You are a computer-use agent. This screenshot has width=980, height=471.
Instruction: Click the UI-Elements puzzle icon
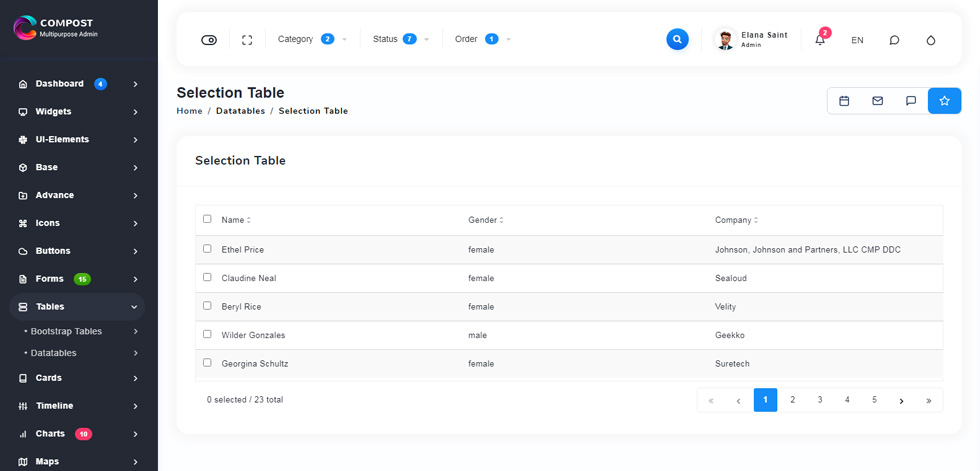click(23, 139)
